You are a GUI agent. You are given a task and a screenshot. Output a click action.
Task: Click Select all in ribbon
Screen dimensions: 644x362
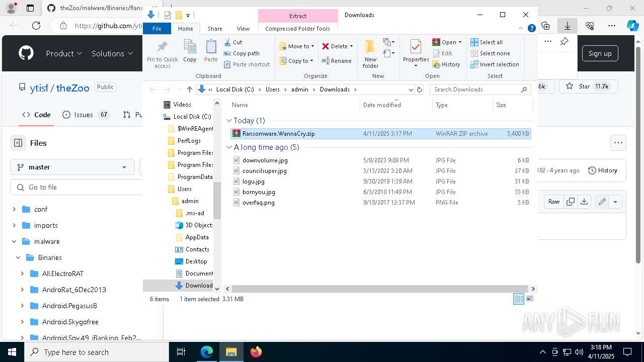(487, 42)
